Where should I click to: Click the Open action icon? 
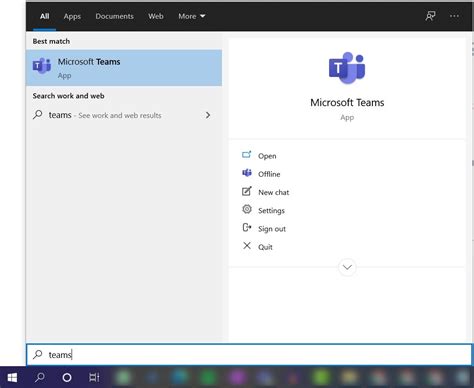pyautogui.click(x=247, y=155)
